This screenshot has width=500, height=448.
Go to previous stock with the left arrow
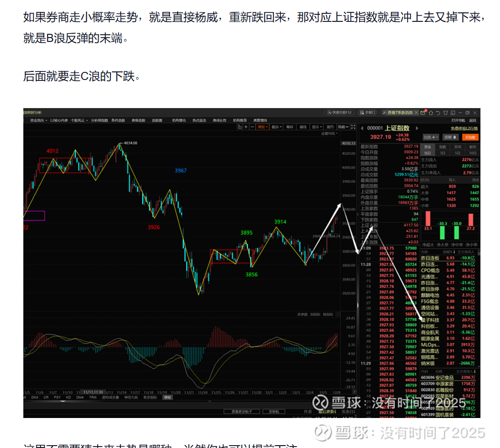(362, 128)
